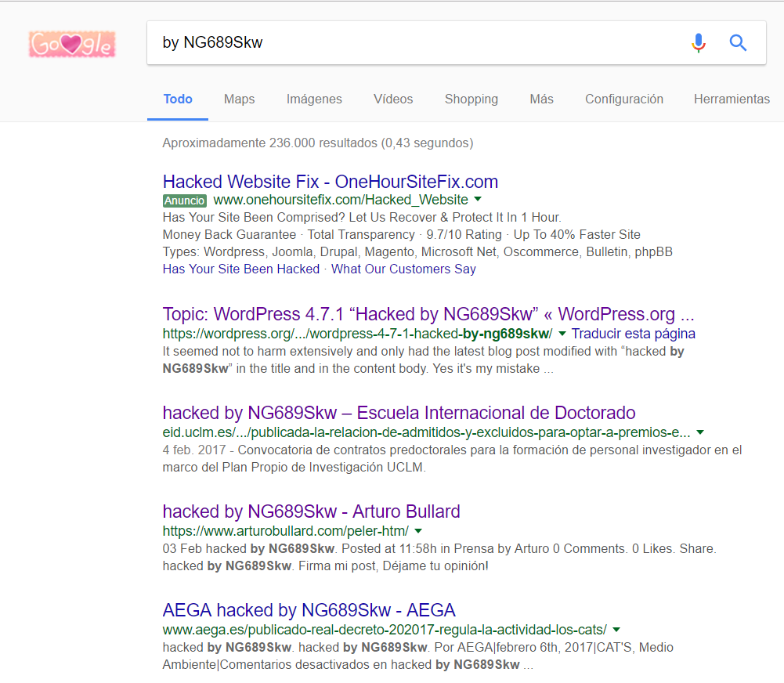
Task: Open 'Hacked Website Fix - OneHourSiteFix.com' ad
Action: [x=331, y=182]
